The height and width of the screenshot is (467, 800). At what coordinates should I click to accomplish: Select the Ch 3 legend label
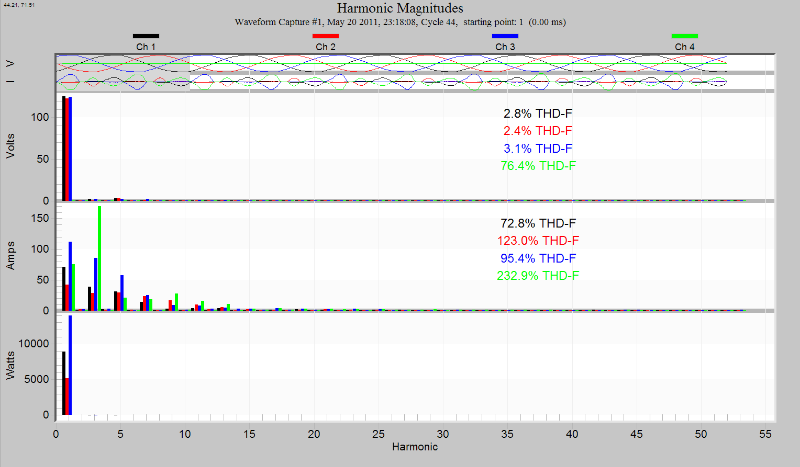(505, 46)
